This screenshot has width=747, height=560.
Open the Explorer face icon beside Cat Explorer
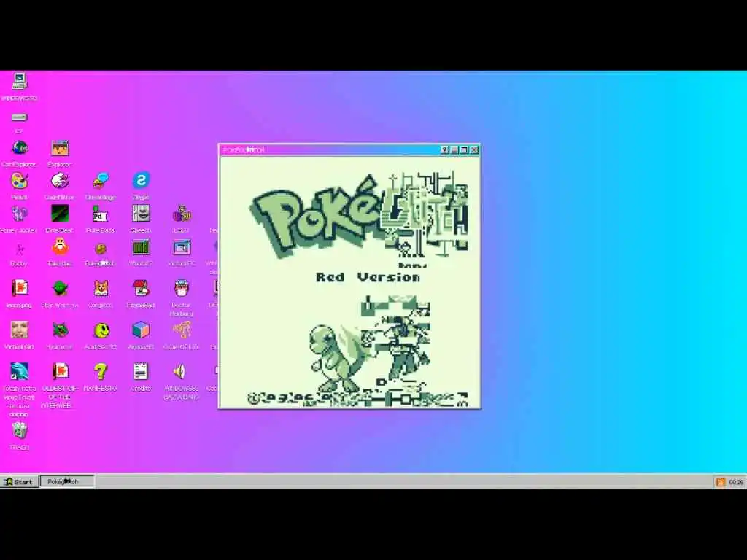click(60, 148)
